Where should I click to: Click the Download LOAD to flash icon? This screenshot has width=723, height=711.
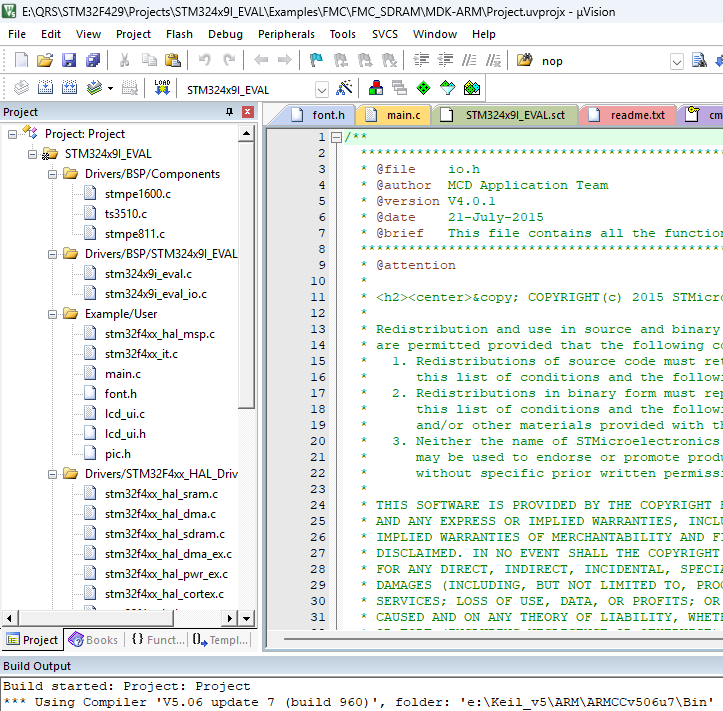tap(162, 87)
